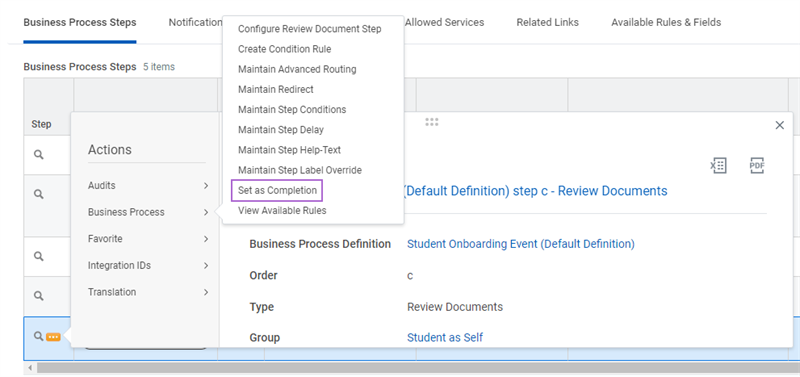Expand the Business Process submenu
800x377 pixels.
(148, 212)
